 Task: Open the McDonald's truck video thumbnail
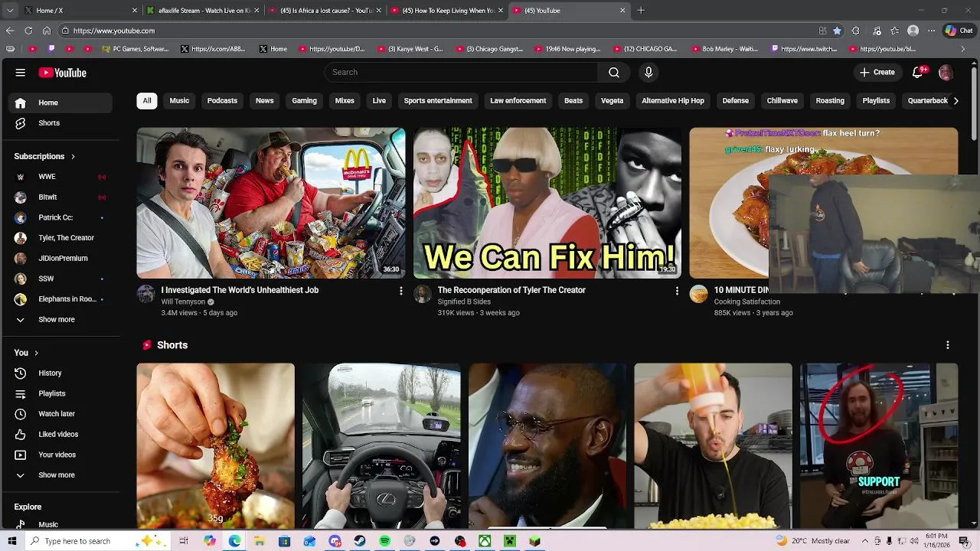[271, 203]
